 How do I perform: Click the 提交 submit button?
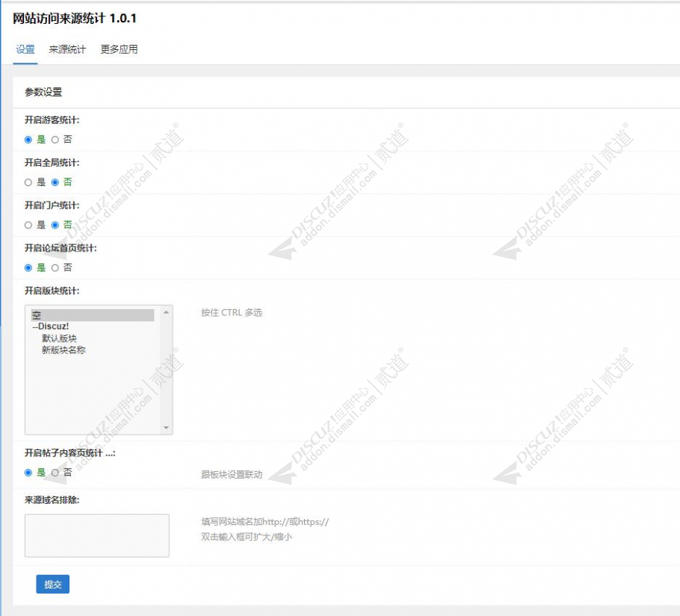point(52,585)
